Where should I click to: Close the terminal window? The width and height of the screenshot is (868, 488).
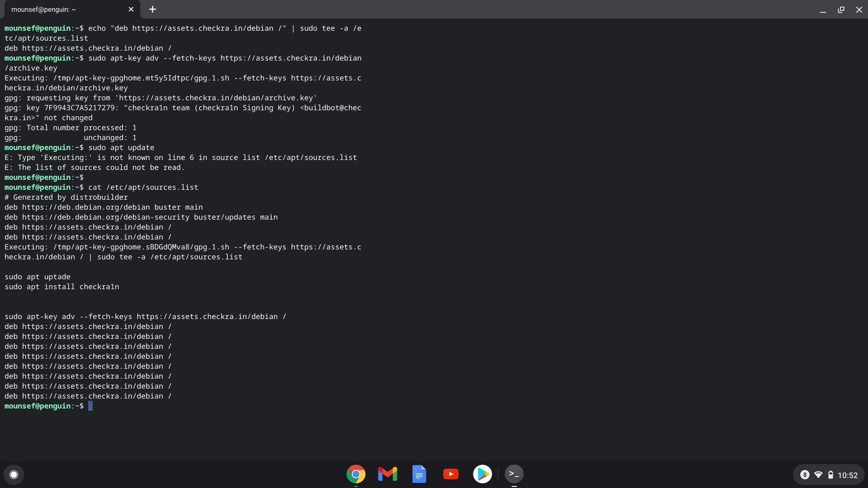(859, 9)
